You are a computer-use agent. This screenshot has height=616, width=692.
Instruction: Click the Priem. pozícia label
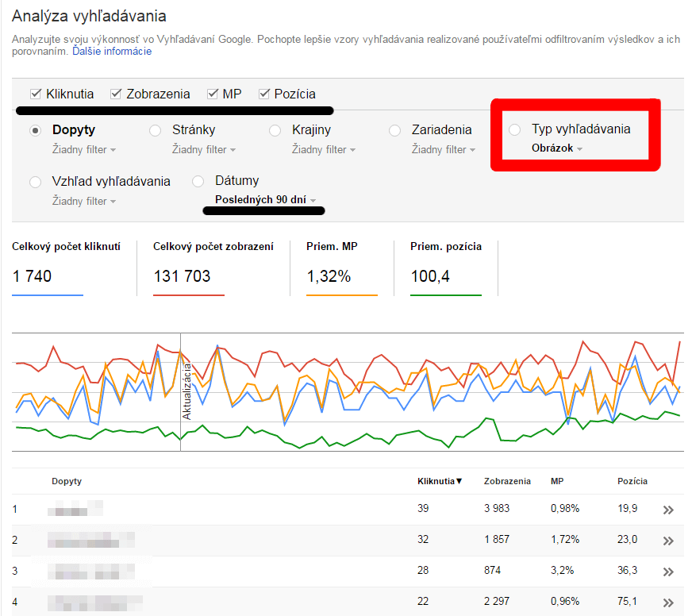[446, 246]
